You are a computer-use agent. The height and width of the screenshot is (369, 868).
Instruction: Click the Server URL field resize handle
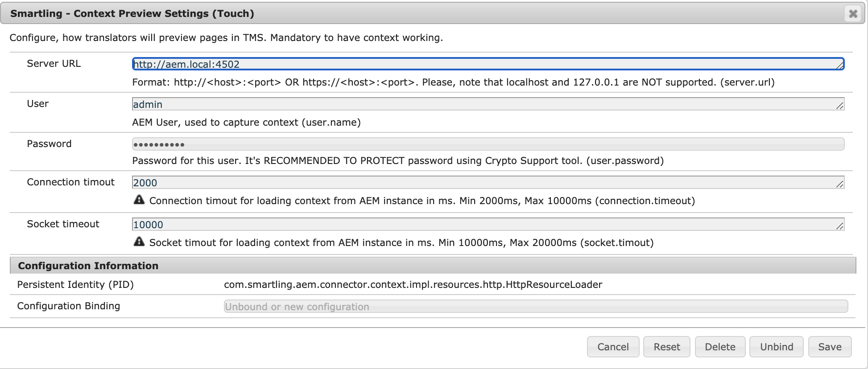click(x=839, y=66)
